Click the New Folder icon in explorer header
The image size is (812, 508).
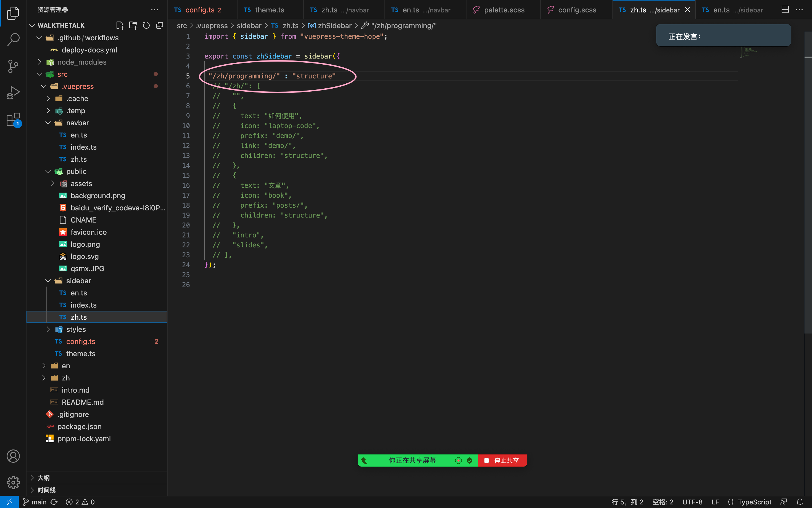[x=133, y=25]
